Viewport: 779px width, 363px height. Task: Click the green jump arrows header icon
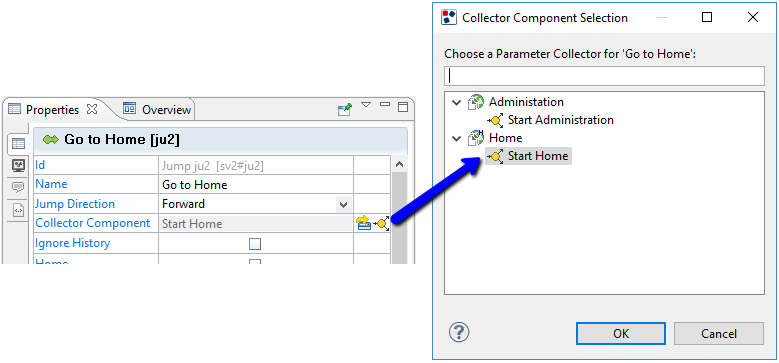tap(51, 140)
